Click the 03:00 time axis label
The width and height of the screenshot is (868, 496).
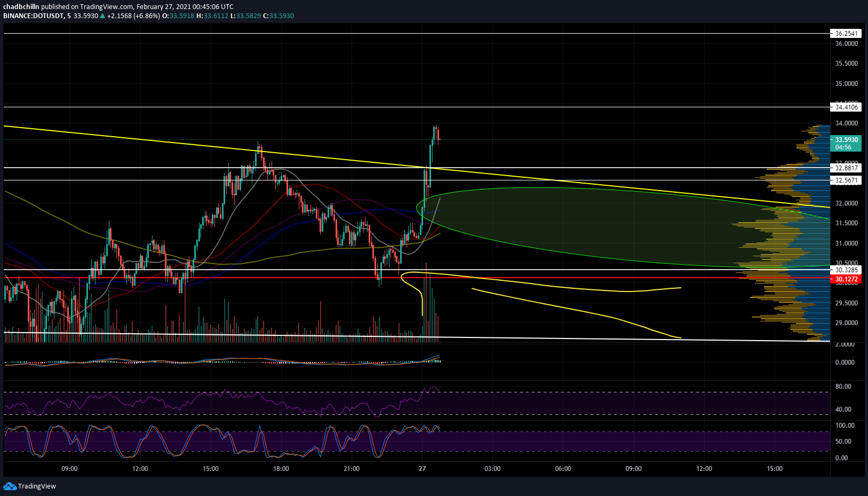coord(492,469)
